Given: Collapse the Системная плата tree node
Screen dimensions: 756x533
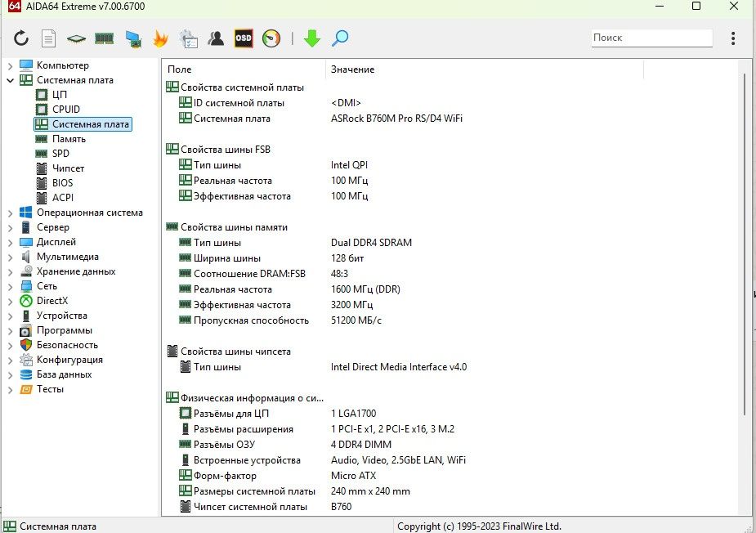Looking at the screenshot, I should [x=10, y=81].
